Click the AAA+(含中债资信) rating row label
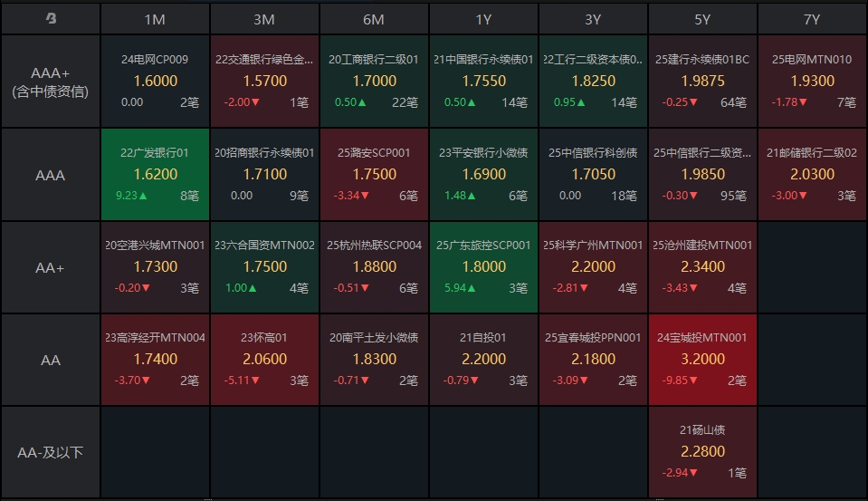The image size is (868, 501). point(51,82)
